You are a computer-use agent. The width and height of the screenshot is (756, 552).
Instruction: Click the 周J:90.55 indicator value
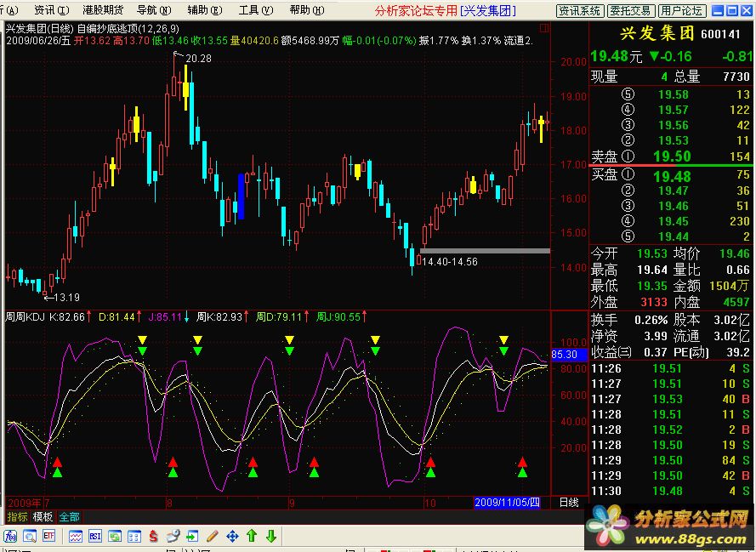[338, 316]
